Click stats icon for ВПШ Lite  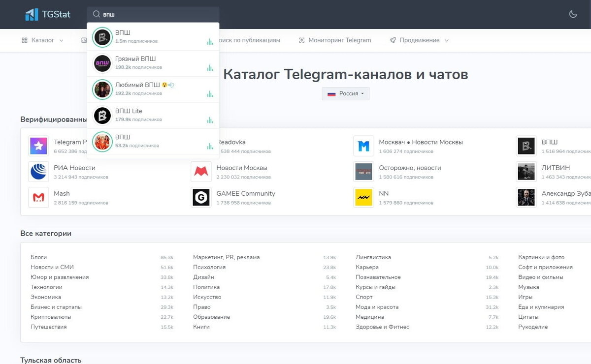pos(210,120)
